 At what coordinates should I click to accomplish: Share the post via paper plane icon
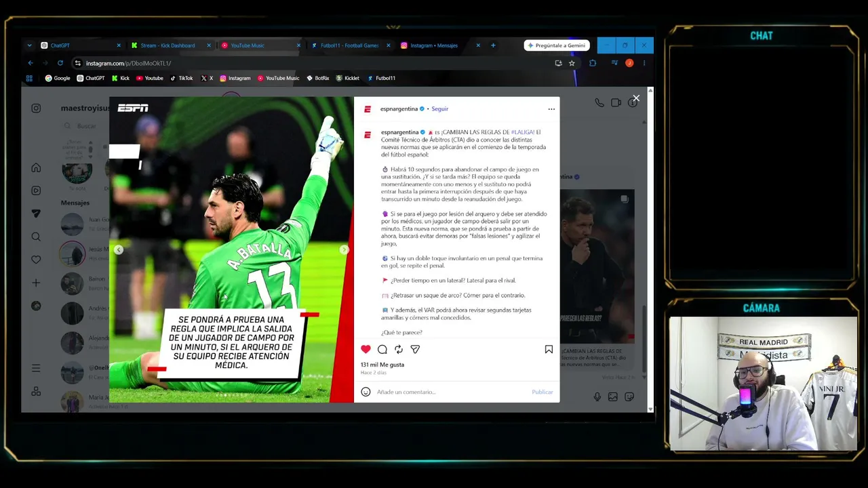415,349
